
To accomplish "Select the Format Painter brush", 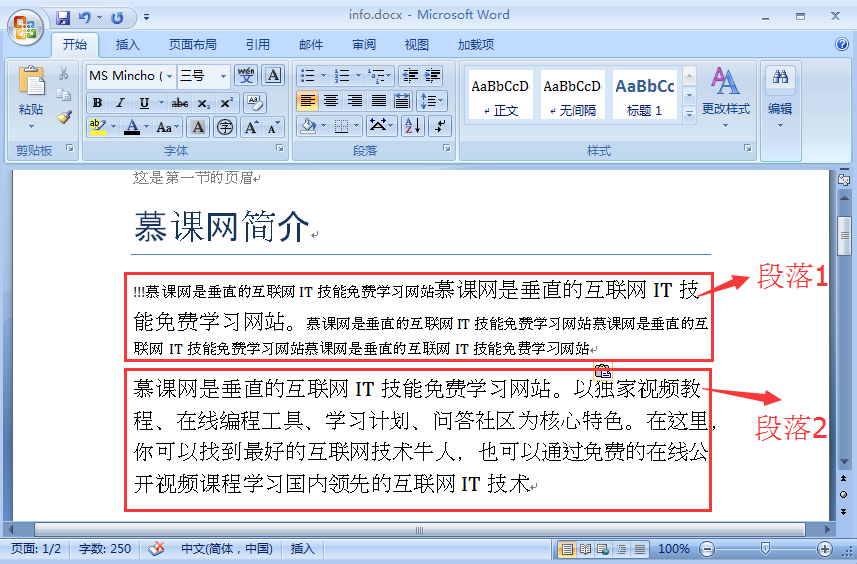I will point(64,116).
